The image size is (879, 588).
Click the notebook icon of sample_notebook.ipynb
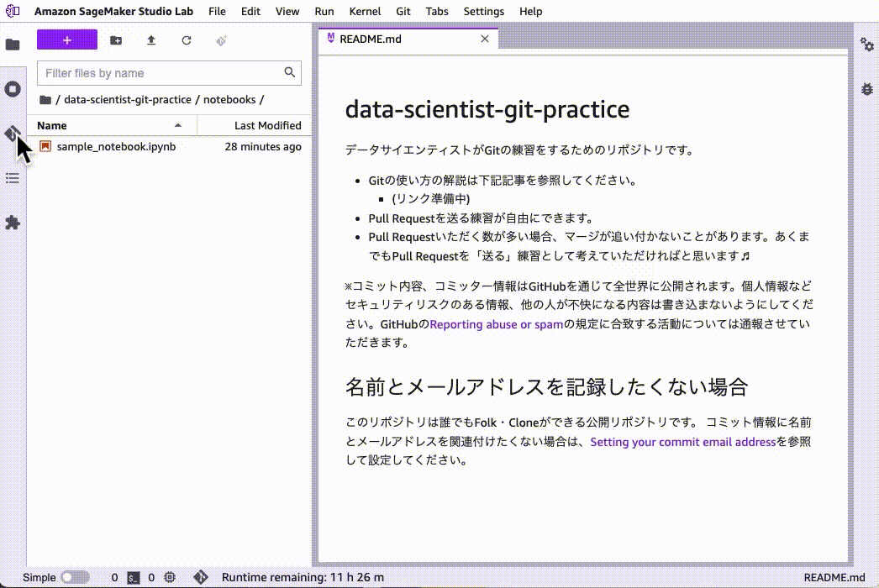tap(45, 146)
